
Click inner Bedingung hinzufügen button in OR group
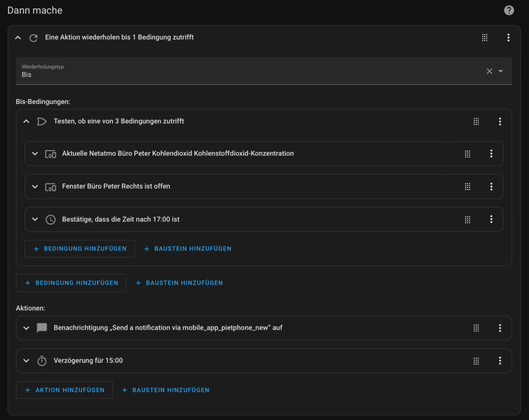80,248
